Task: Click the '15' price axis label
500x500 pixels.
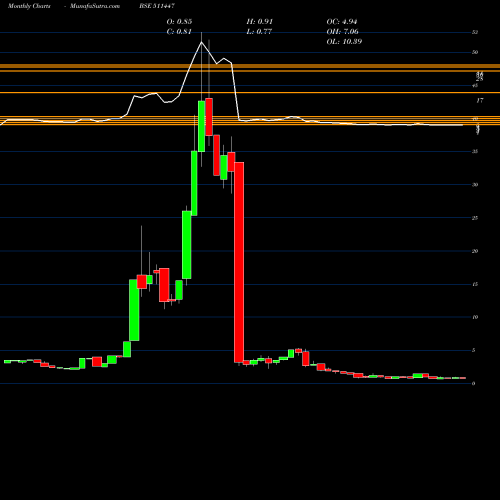Action: point(475,284)
